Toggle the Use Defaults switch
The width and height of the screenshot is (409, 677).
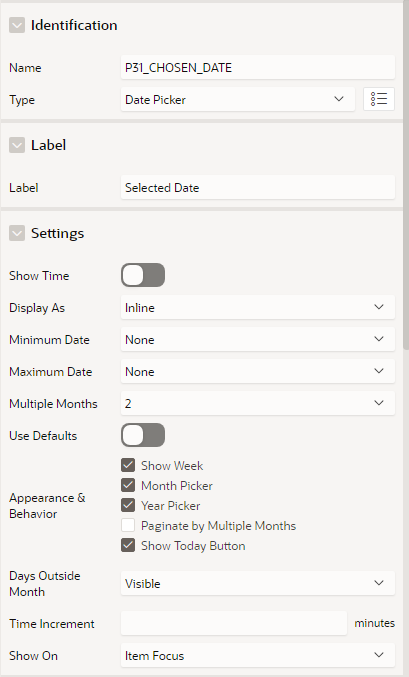point(143,435)
